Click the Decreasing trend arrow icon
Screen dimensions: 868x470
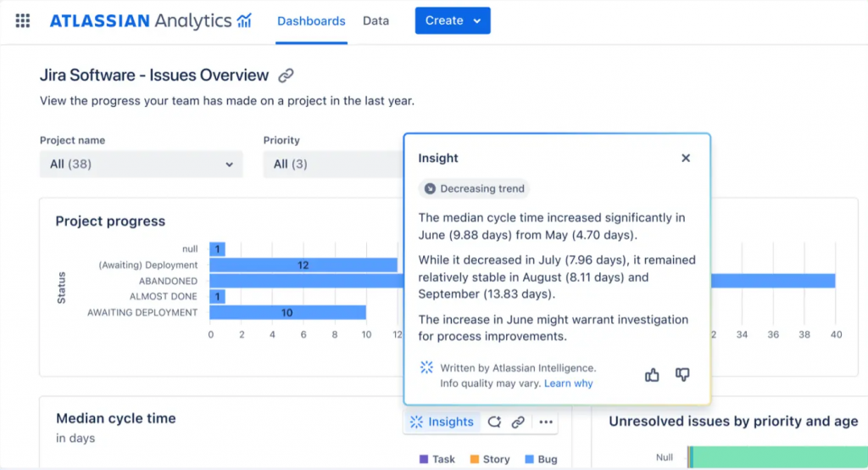pyautogui.click(x=430, y=188)
